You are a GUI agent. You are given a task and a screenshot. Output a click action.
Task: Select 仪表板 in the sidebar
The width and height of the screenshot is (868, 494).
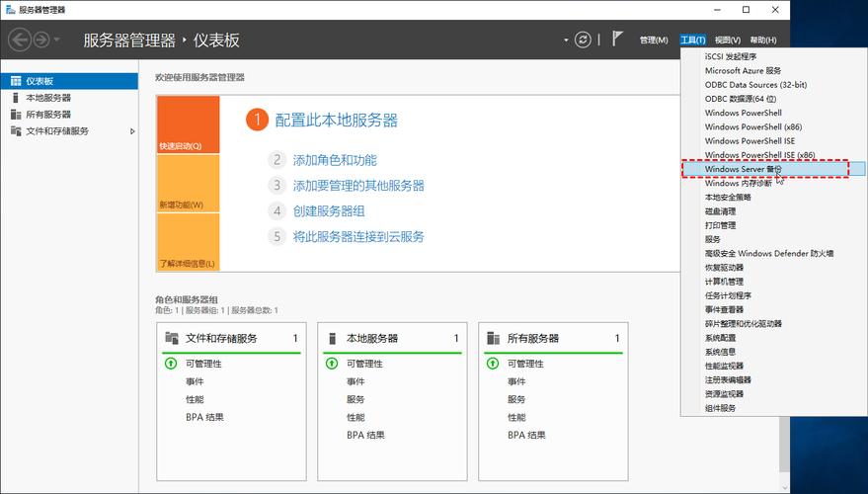click(69, 81)
